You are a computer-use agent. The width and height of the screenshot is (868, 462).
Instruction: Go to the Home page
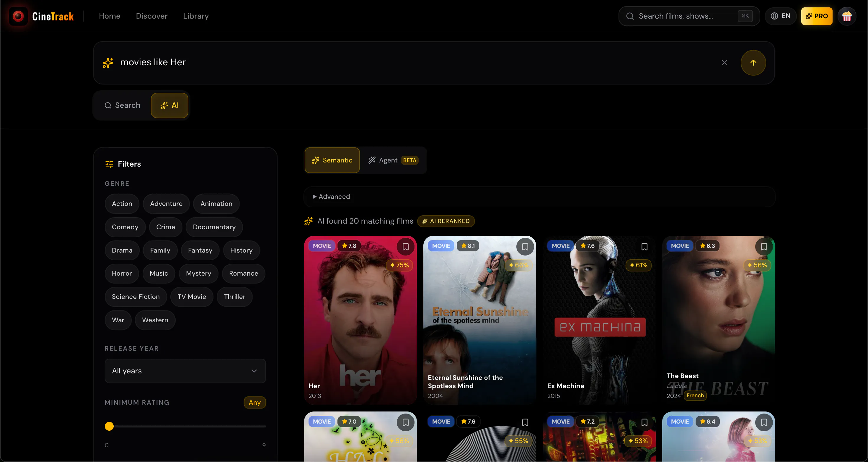point(110,16)
